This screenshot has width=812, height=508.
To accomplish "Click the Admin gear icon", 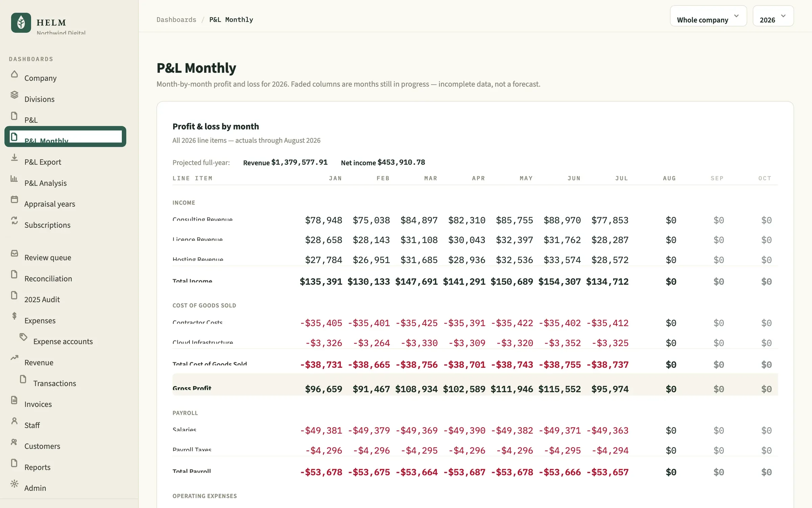I will coord(14,484).
